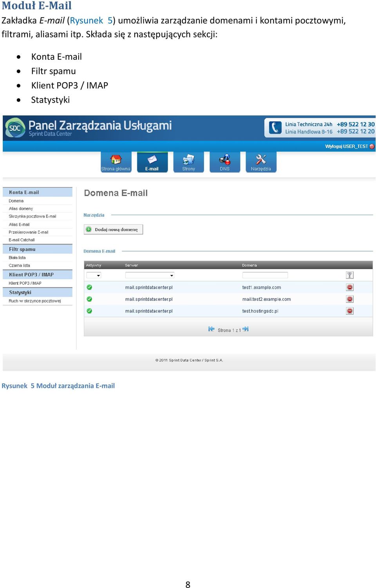Viewport: 376px width, 588px height.
Task: Select the E-mail envelope tab
Action: (x=152, y=162)
